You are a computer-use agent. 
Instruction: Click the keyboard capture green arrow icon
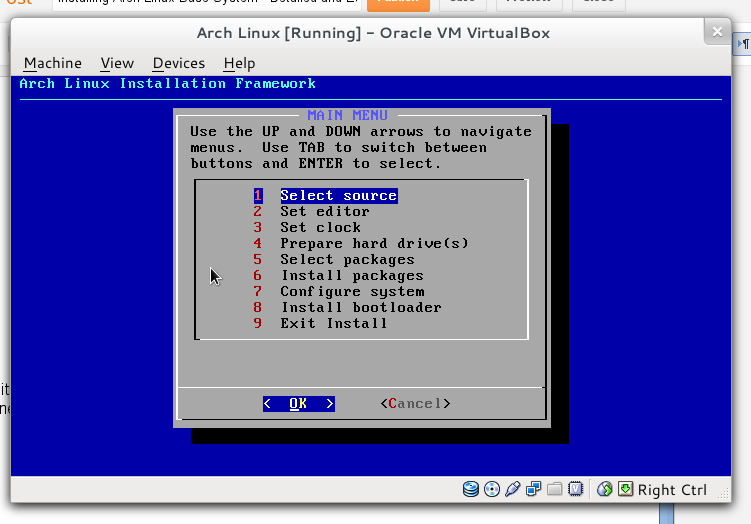pos(626,489)
